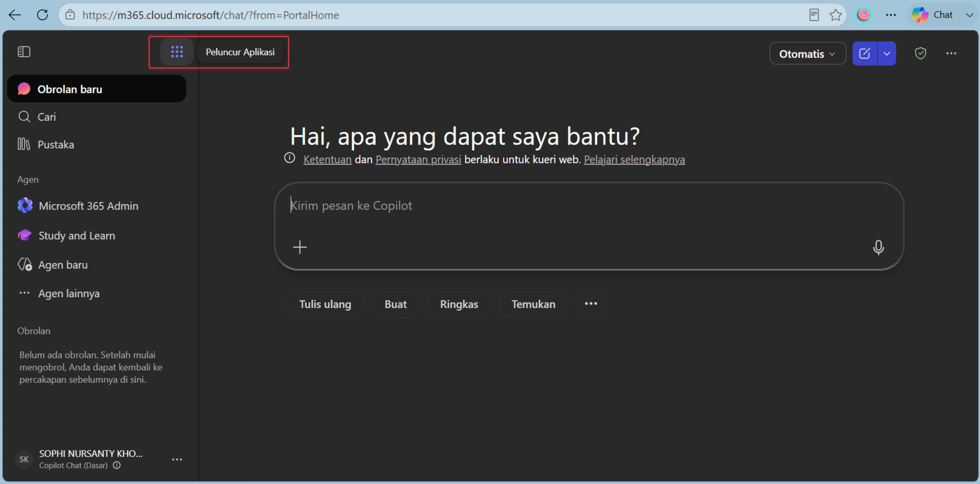Select Obrolan baru in sidebar
980x484 pixels.
coord(97,89)
